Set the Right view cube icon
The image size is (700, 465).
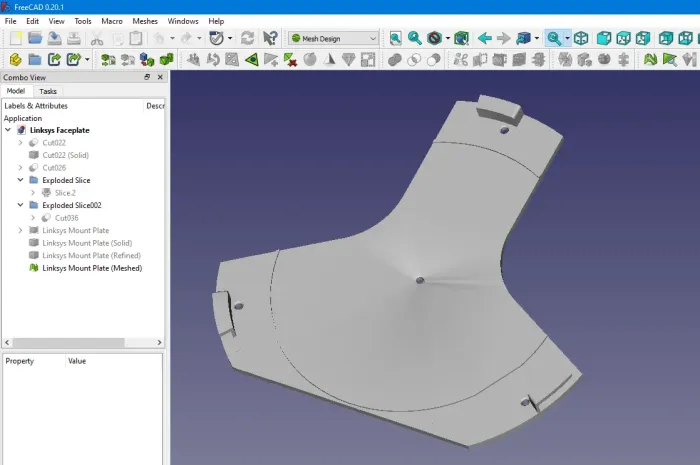click(643, 38)
